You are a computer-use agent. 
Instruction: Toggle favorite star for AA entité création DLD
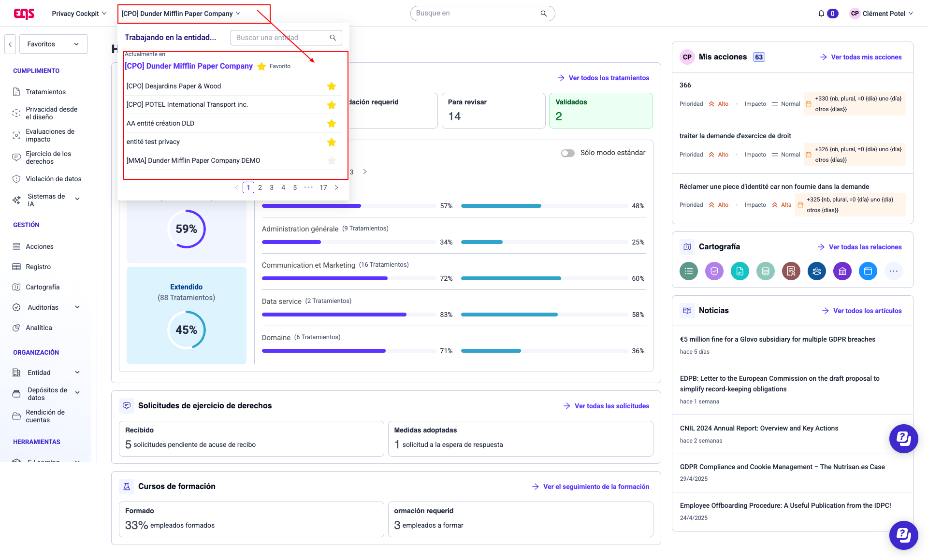pyautogui.click(x=332, y=123)
